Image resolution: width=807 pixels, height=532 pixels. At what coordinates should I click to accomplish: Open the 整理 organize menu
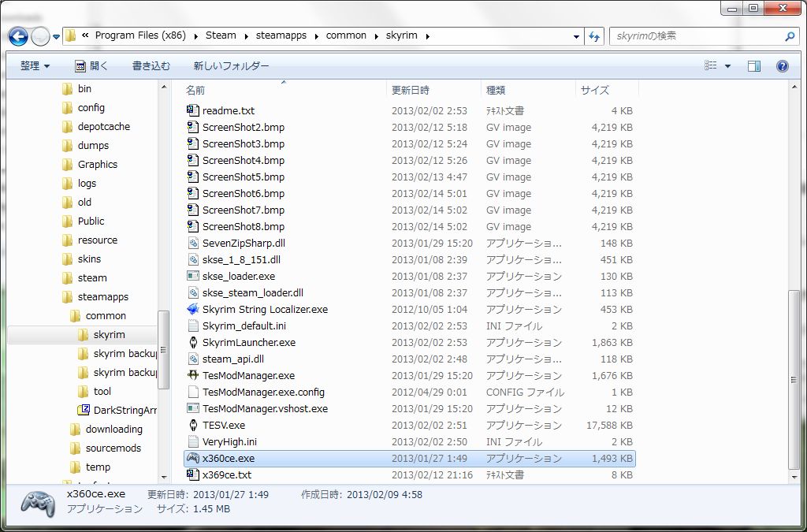click(35, 66)
